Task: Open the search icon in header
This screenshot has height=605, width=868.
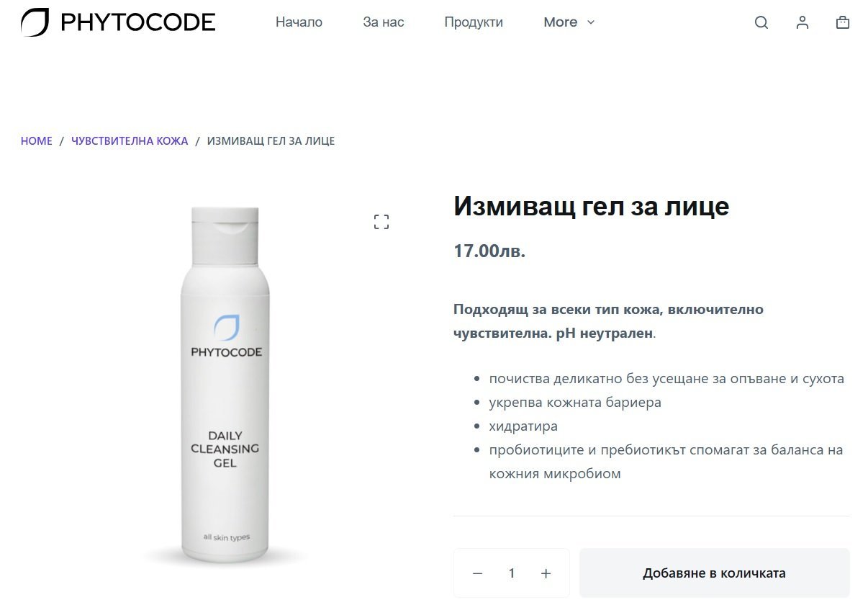Action: point(761,22)
